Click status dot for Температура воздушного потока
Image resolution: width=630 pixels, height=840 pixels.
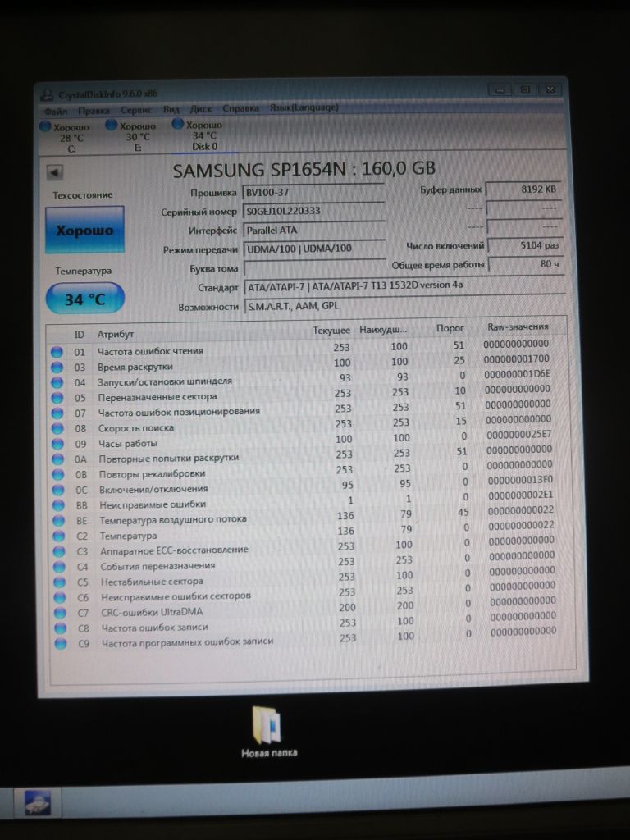click(59, 521)
